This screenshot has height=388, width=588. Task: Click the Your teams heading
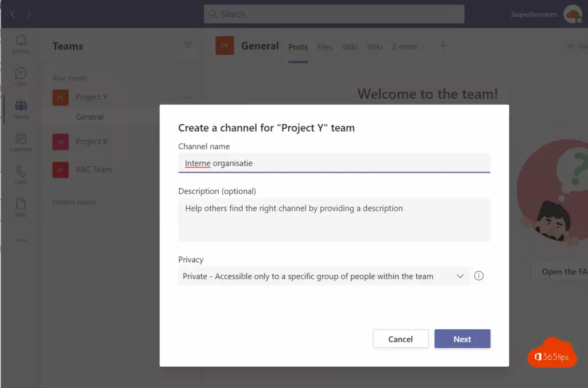pos(69,78)
